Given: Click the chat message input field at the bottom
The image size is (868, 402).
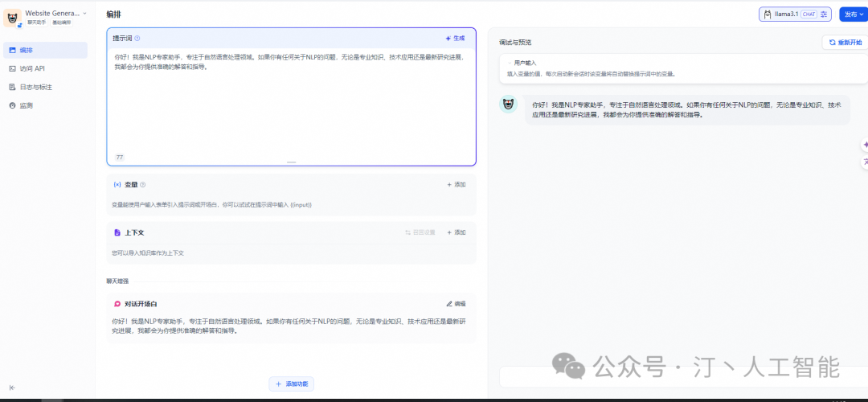Looking at the screenshot, I should tap(683, 377).
